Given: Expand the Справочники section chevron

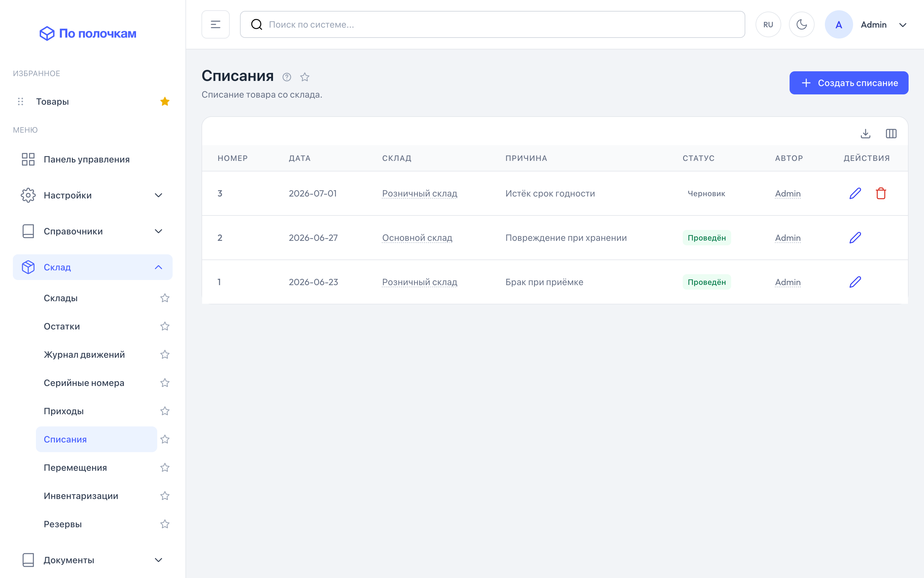Looking at the screenshot, I should click(x=158, y=231).
